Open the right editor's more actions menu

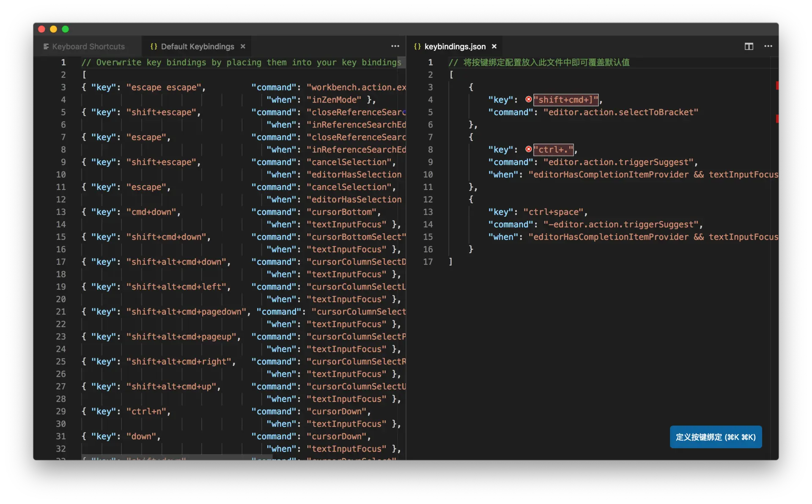[x=768, y=47]
